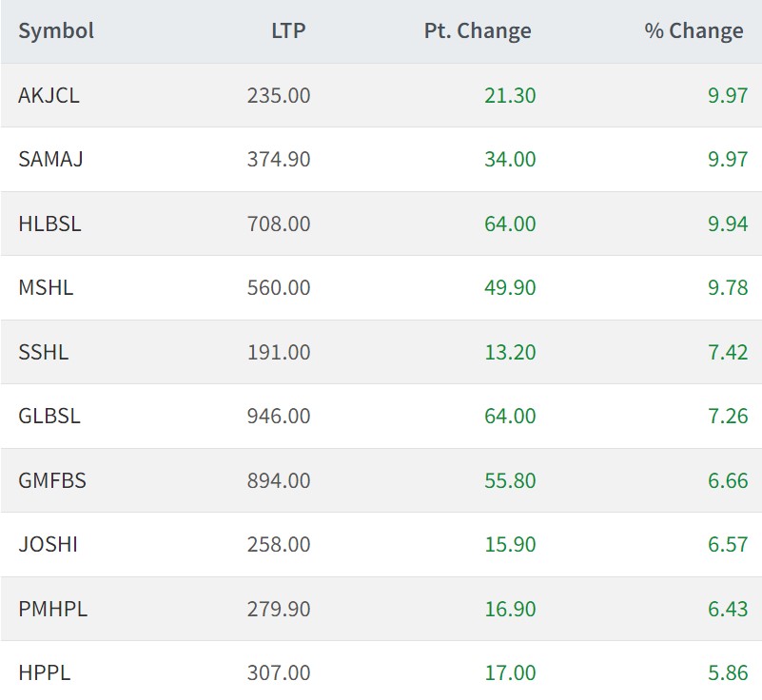This screenshot has height=700, width=762.
Task: Click the Pt. Change column header
Action: [478, 30]
